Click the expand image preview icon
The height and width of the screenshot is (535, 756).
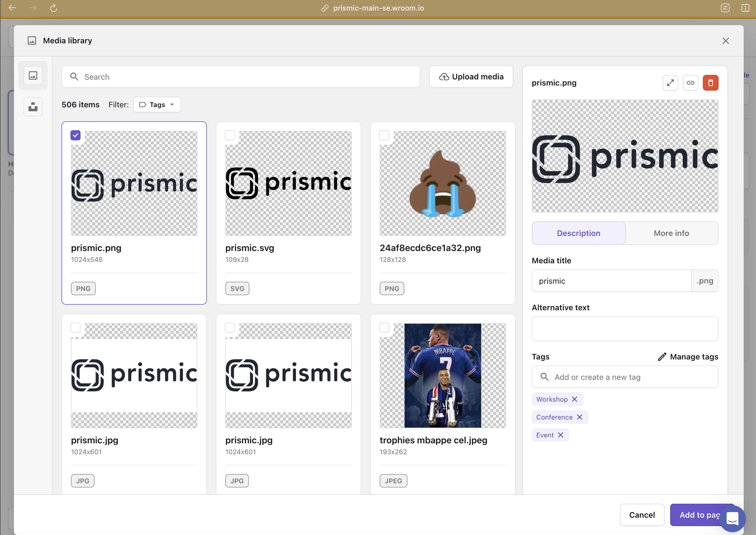click(x=670, y=83)
